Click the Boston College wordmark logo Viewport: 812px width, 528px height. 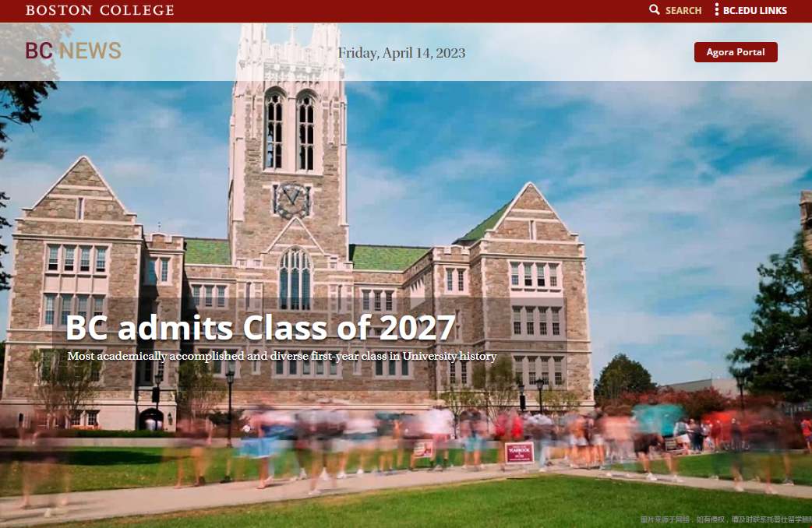[100, 10]
